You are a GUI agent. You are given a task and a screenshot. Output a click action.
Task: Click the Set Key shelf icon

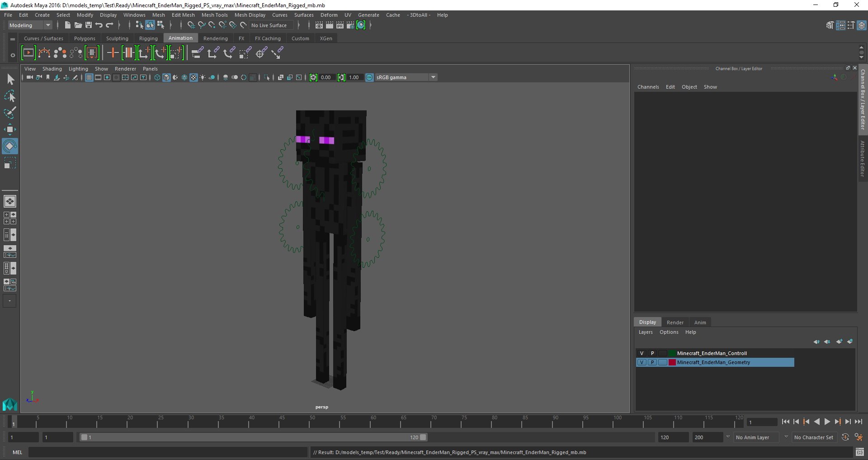point(113,53)
